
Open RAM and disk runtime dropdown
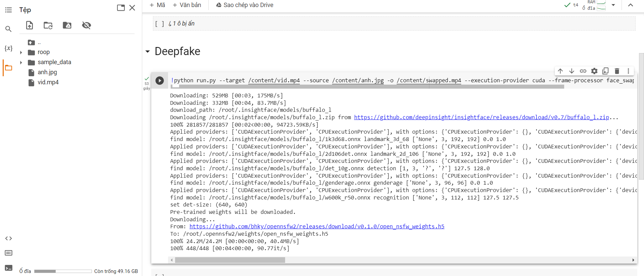tap(613, 5)
